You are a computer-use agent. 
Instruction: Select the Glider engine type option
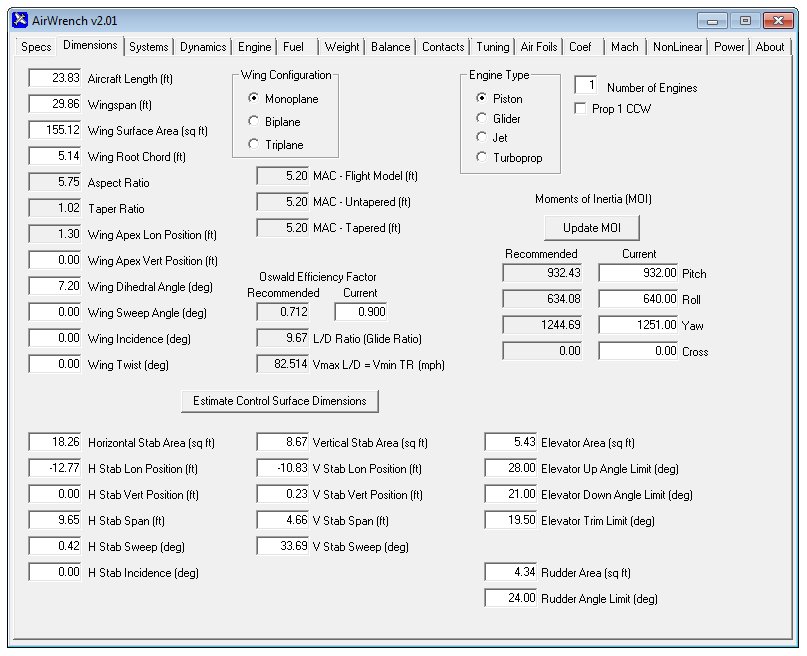click(x=482, y=116)
